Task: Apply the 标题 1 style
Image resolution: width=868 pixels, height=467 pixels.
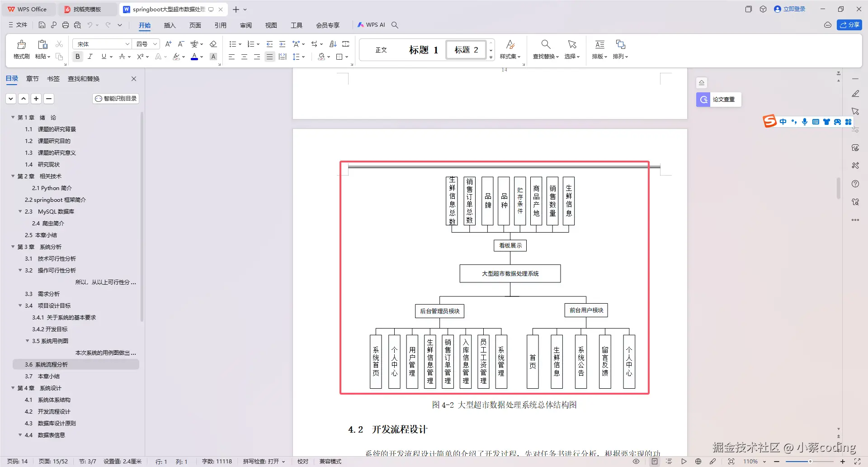Action: (x=423, y=50)
